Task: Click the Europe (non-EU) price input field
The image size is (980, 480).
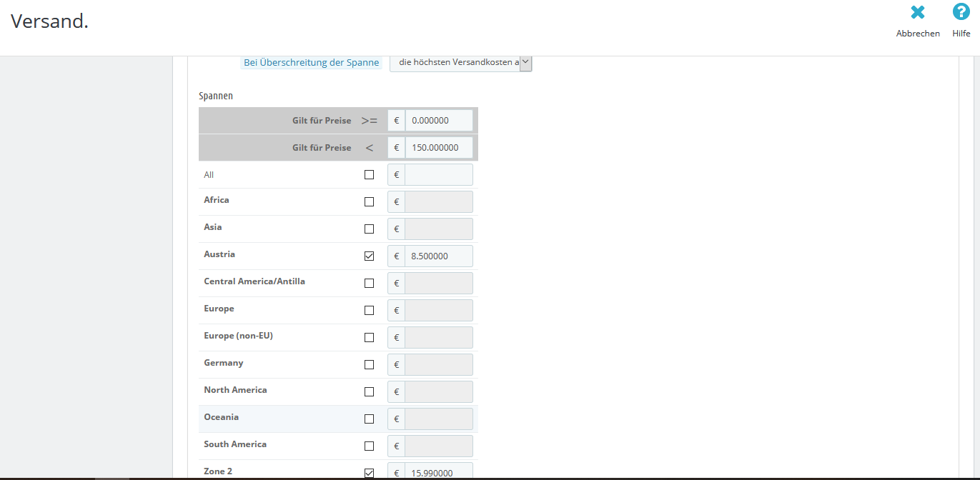Action: click(x=439, y=337)
